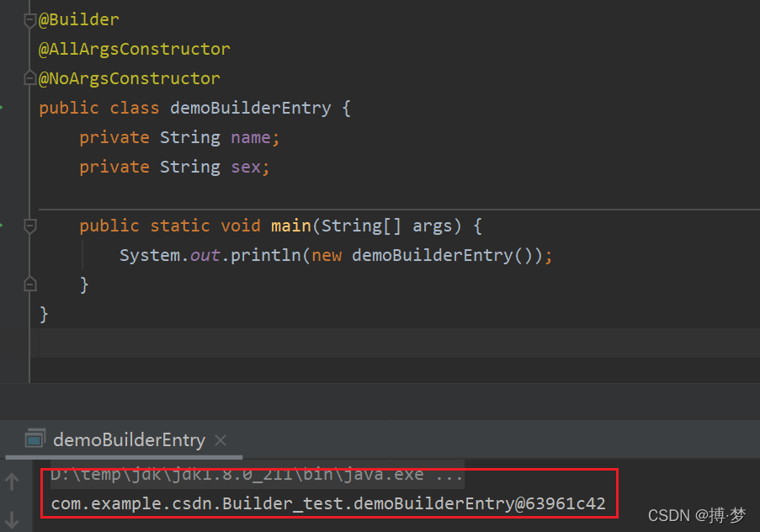Collapse the fold marker beside @NoArgsConstructor

coord(30,78)
